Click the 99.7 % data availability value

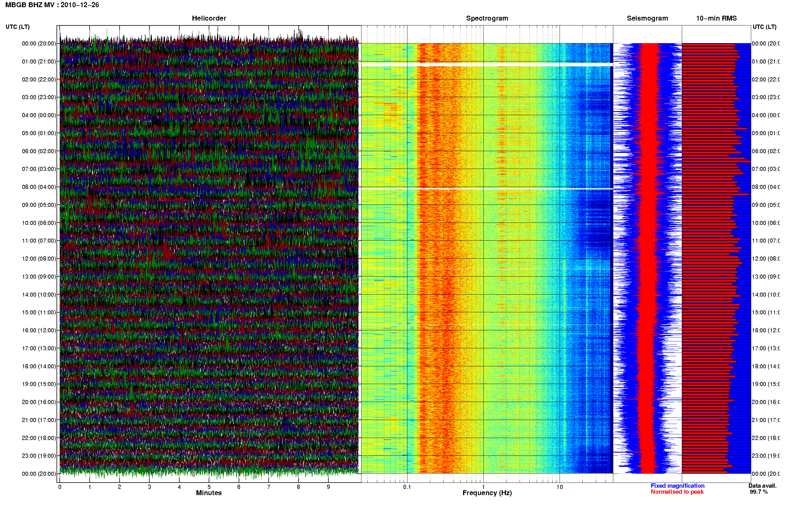pyautogui.click(x=759, y=492)
